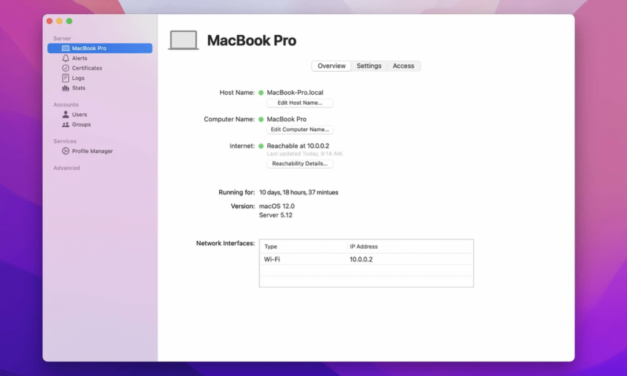Close the Server window
The width and height of the screenshot is (627, 376).
50,21
